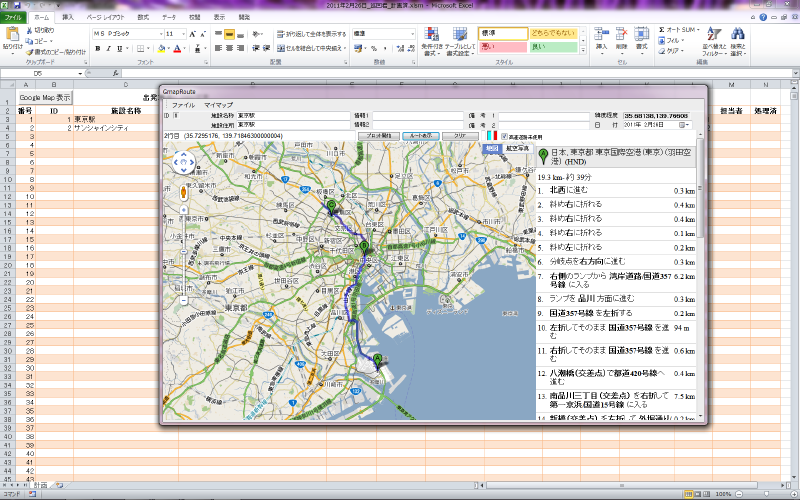This screenshot has height=500, width=800.
Task: Switch map view to 航空写真 satellite
Action: [518, 148]
